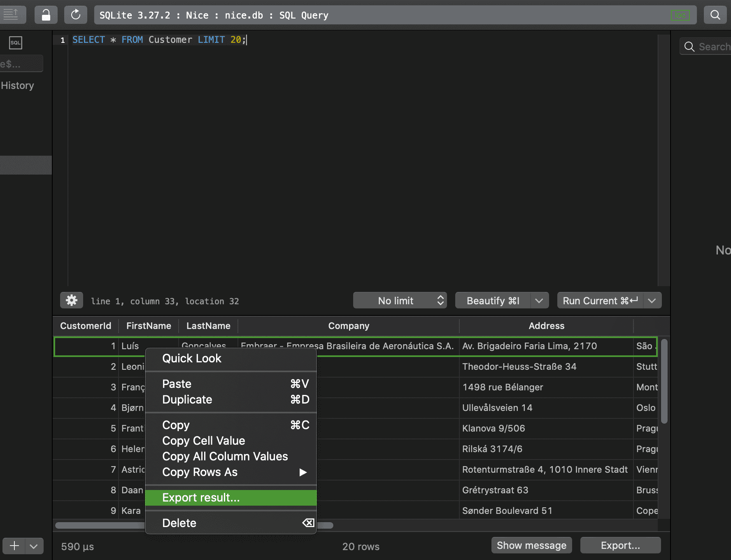The width and height of the screenshot is (731, 560).
Task: Click the LastName column header
Action: [x=208, y=326]
